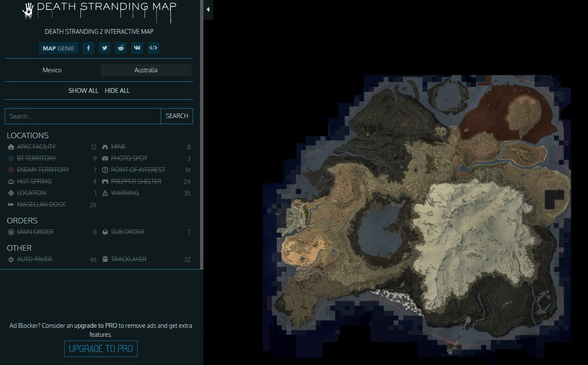This screenshot has width=588, height=365.
Task: Click the Prepper Shelter icon
Action: (x=105, y=181)
